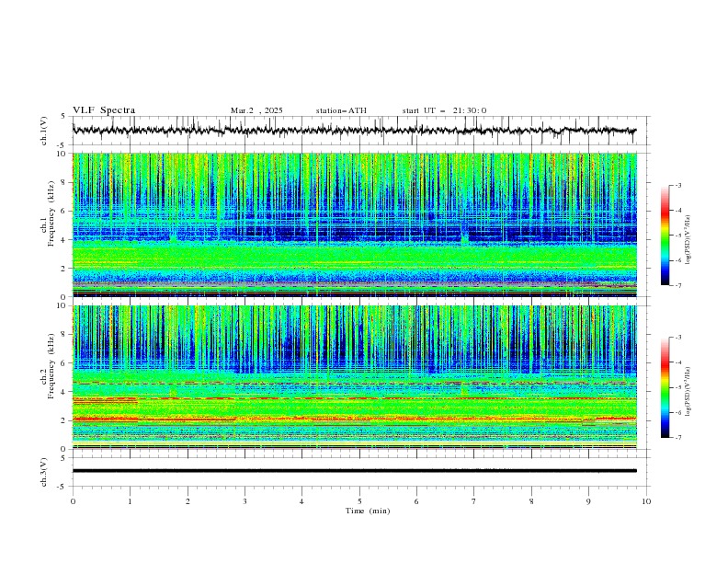728x563 pixels.
Task: Click the time axis tick label "0"
Action: [x=73, y=501]
